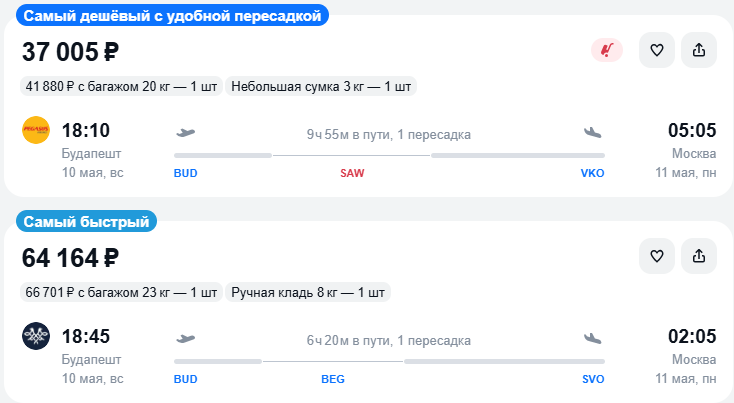Click the landing plane icon above VKO
This screenshot has width=734, height=403.
pyautogui.click(x=593, y=132)
